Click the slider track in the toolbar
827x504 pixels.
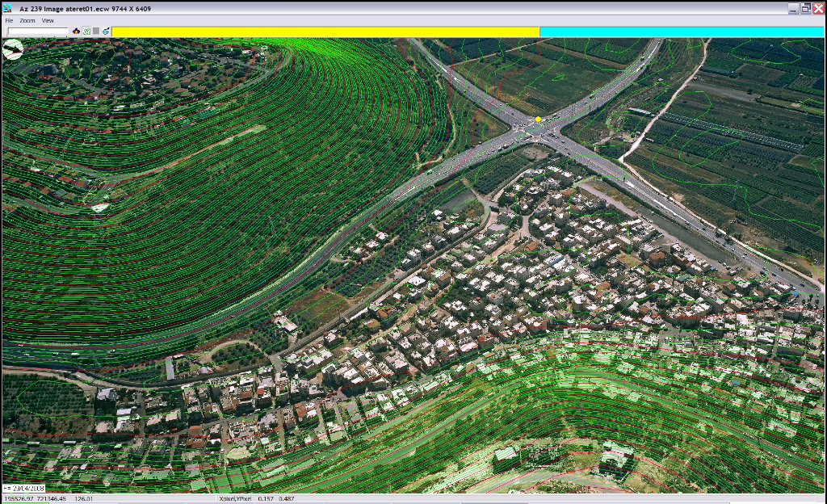(x=38, y=31)
